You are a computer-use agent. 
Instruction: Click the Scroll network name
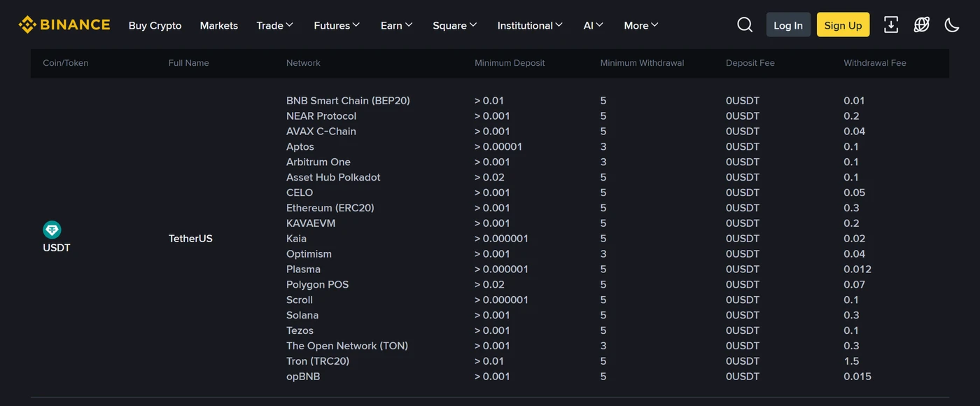click(x=300, y=300)
